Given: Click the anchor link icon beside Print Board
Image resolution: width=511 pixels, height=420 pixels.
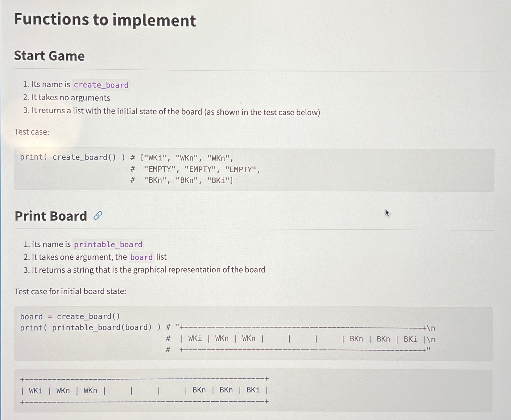Looking at the screenshot, I should [x=98, y=216].
